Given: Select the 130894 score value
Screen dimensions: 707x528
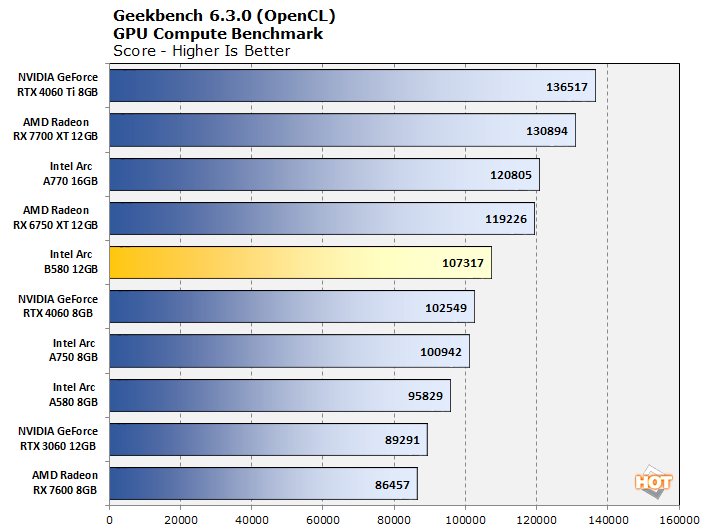Looking at the screenshot, I should tap(547, 131).
